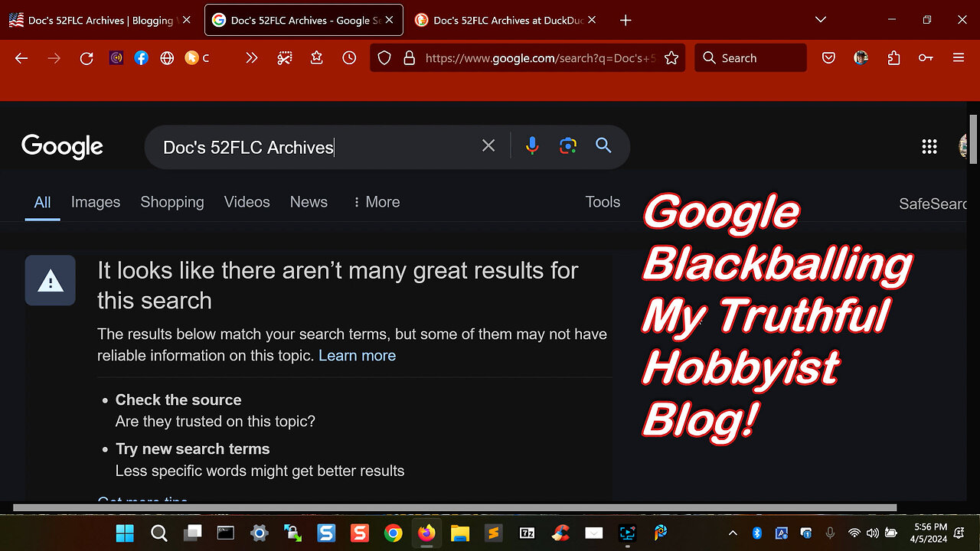Open 7-Zip from the taskbar
Viewport: 980px width, 551px height.
(527, 533)
